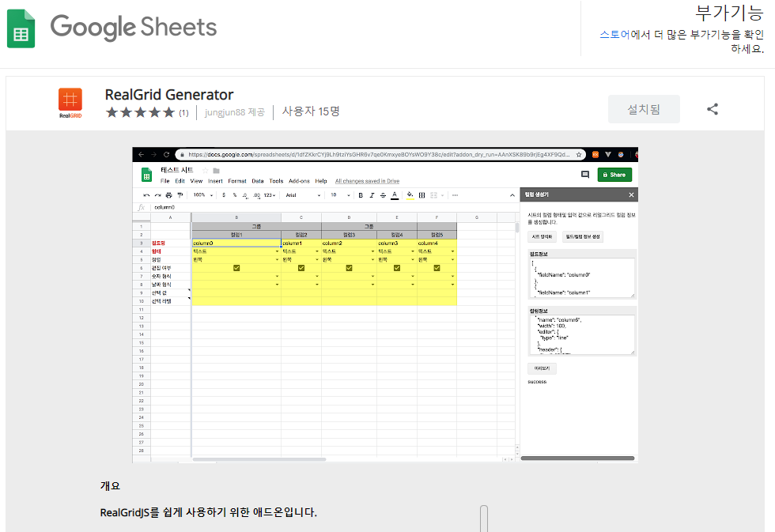Click the Merge cells icon in the preview
This screenshot has width=775, height=532.
click(434, 195)
